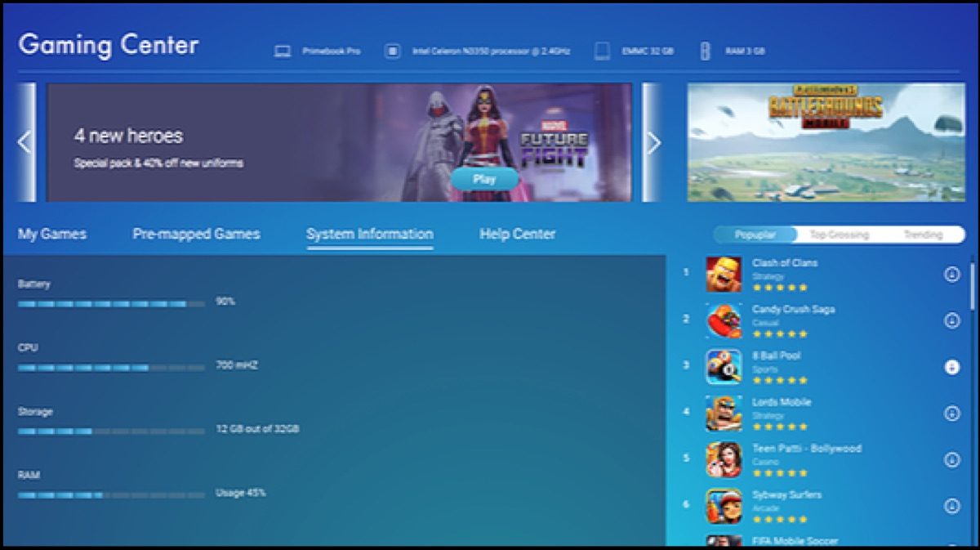Switch to Pre-mapped Games tab
980x550 pixels.
[196, 234]
